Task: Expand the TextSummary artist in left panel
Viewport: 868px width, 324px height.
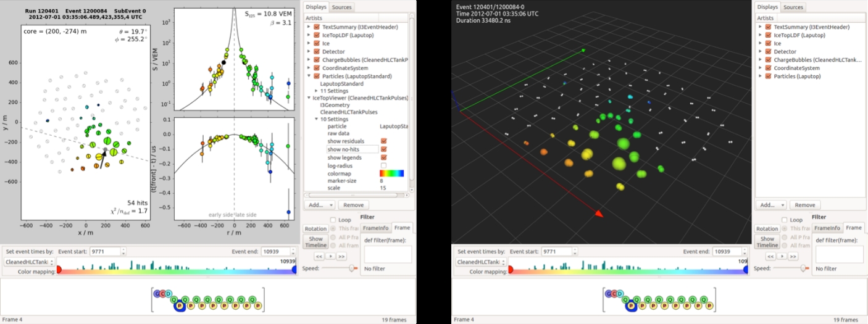Action: 309,27
